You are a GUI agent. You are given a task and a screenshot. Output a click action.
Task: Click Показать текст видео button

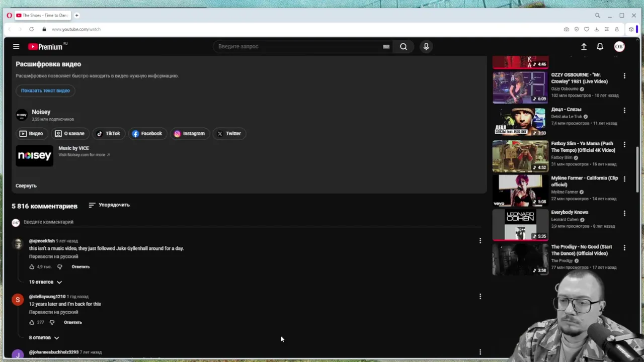[x=45, y=90]
